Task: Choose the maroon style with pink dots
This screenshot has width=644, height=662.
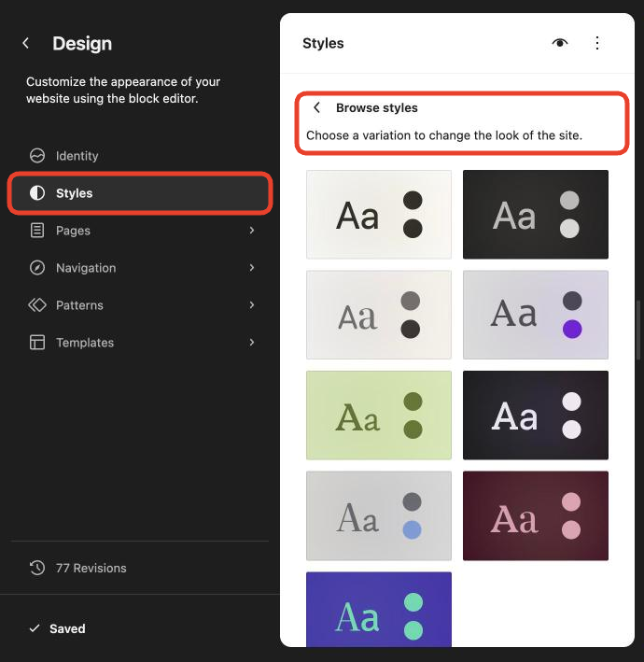Action: pos(536,515)
